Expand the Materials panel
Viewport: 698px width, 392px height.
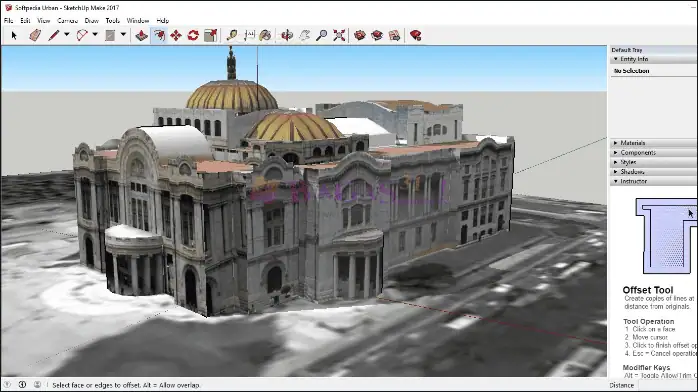click(653, 143)
